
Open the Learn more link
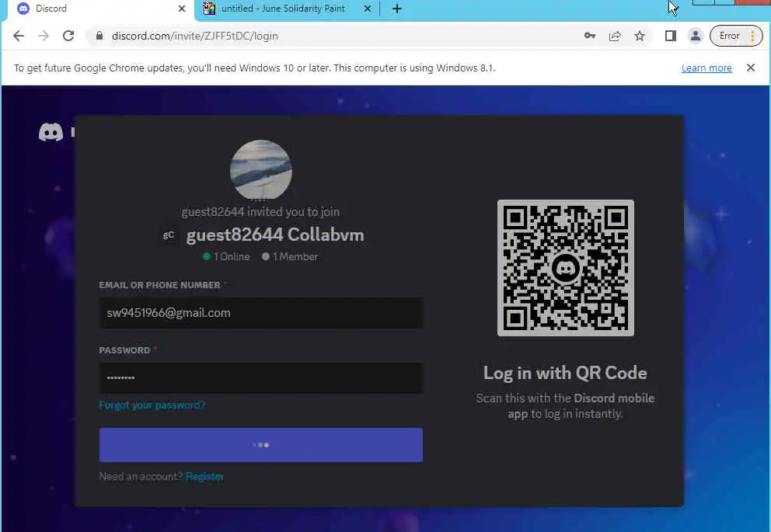tap(706, 68)
